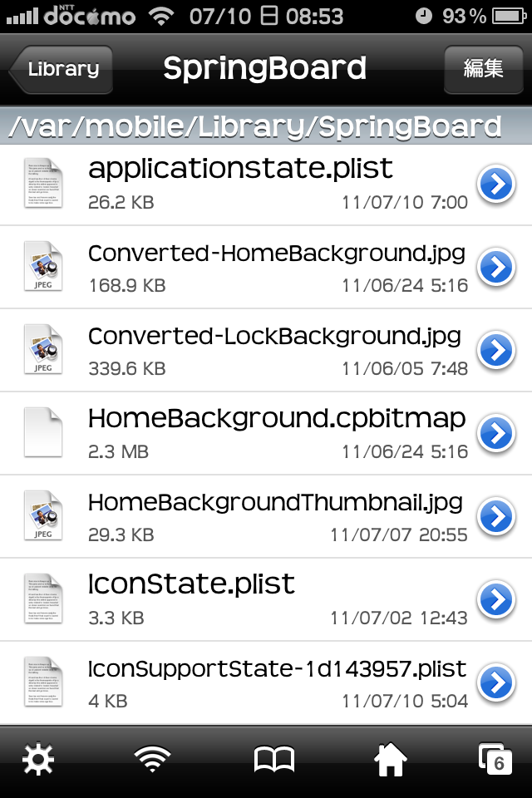Select Converted-HomeBackground.jpg file name
This screenshot has height=798, width=532.
click(277, 254)
